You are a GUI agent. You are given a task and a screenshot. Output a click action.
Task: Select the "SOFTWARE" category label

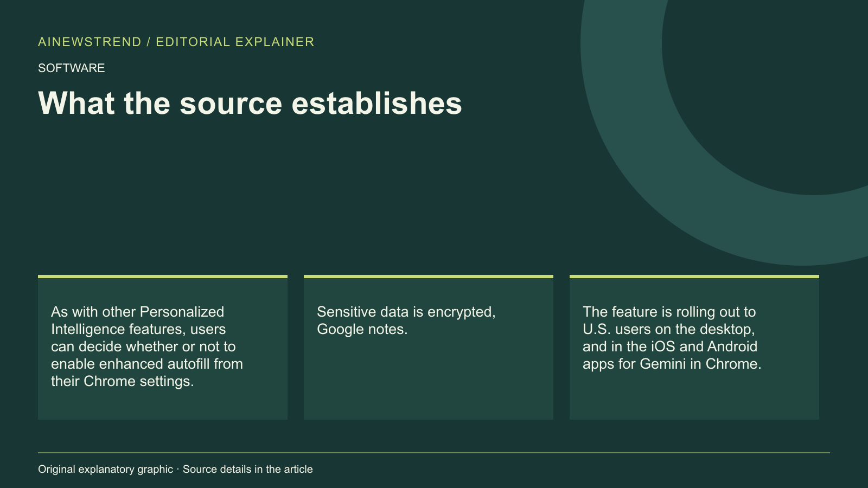72,68
